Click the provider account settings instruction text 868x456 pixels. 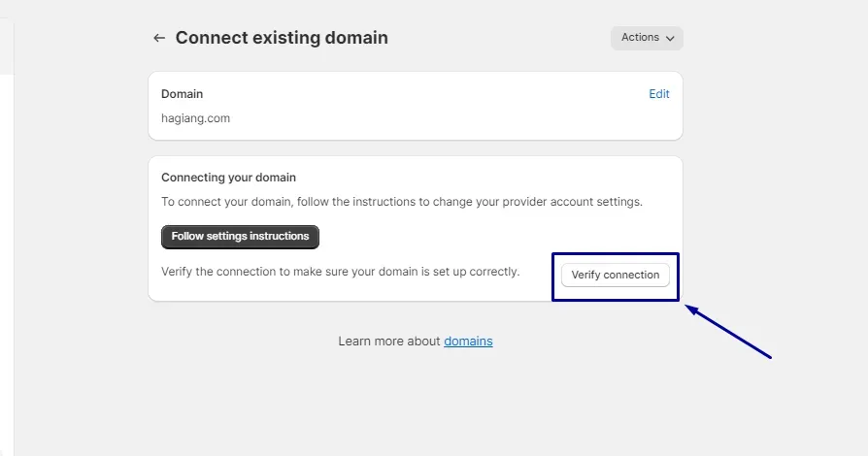tap(401, 202)
